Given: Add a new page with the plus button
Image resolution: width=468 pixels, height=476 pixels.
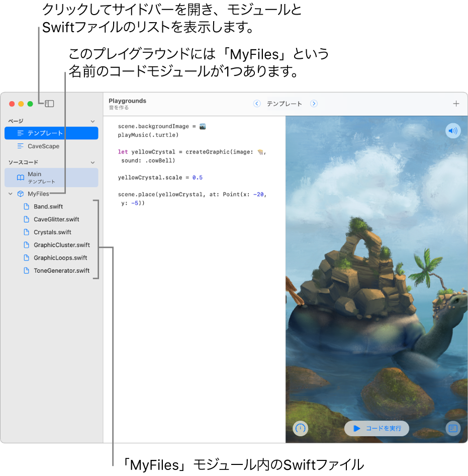Looking at the screenshot, I should coord(456,104).
